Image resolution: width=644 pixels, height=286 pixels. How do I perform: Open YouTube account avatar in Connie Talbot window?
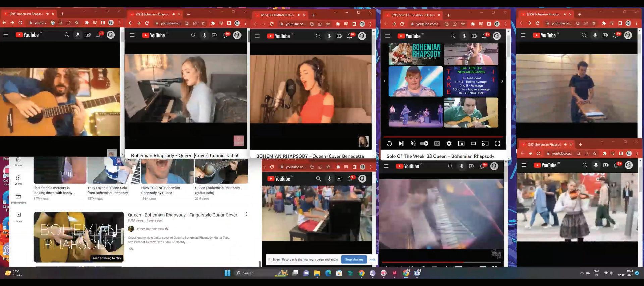[x=237, y=35]
